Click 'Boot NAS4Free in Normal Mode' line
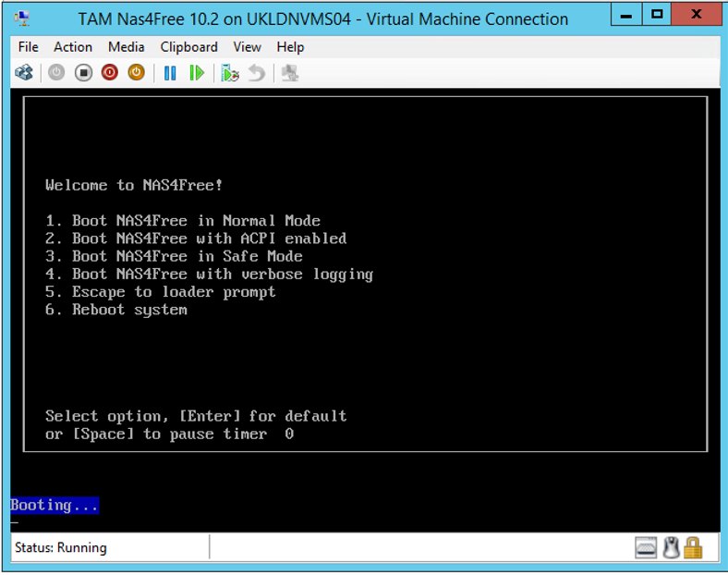Viewport: 728px width, 575px height. 183,221
